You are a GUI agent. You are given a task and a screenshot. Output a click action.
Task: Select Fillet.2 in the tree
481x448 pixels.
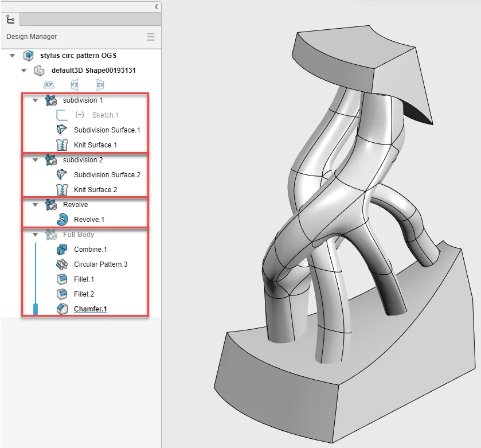click(x=84, y=294)
